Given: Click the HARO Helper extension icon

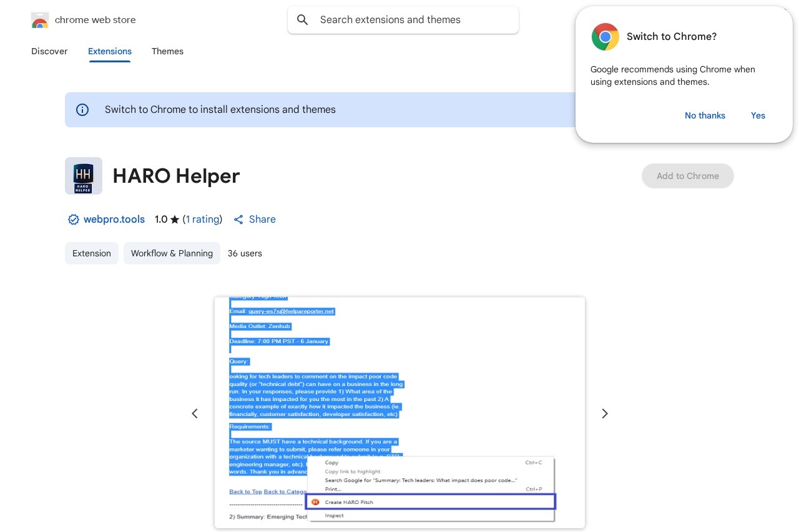Looking at the screenshot, I should tap(84, 176).
